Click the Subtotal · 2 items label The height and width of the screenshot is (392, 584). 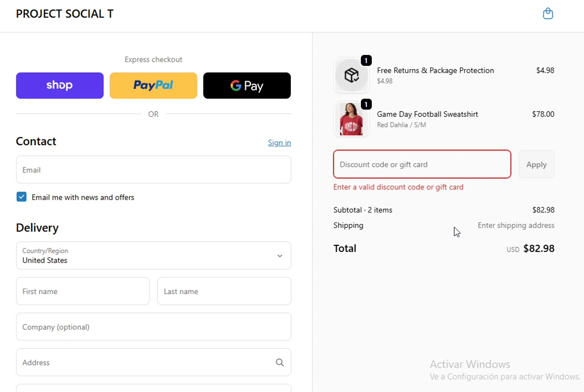point(363,210)
